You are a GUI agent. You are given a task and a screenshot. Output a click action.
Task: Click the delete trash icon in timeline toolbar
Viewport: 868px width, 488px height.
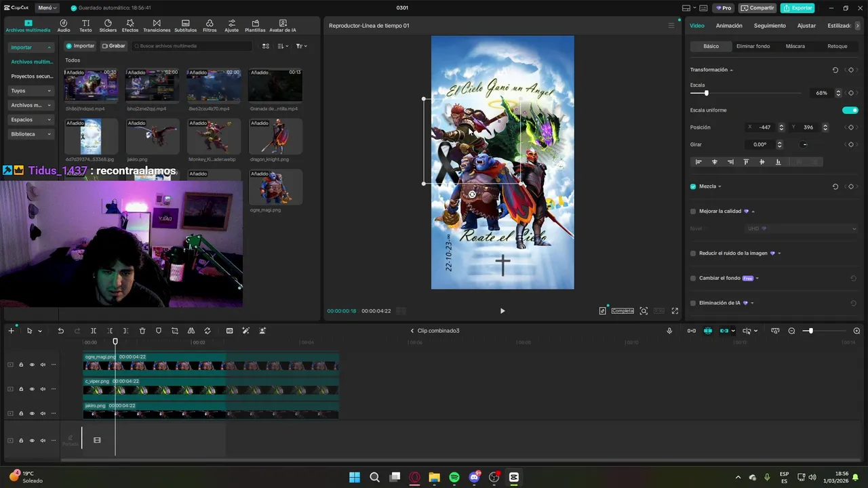tap(142, 331)
